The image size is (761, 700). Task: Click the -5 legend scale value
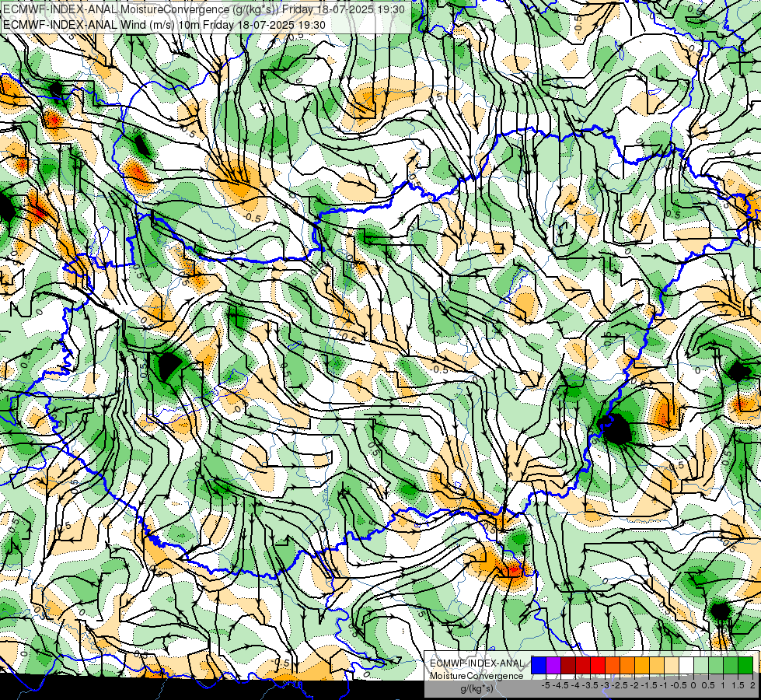tap(546, 685)
